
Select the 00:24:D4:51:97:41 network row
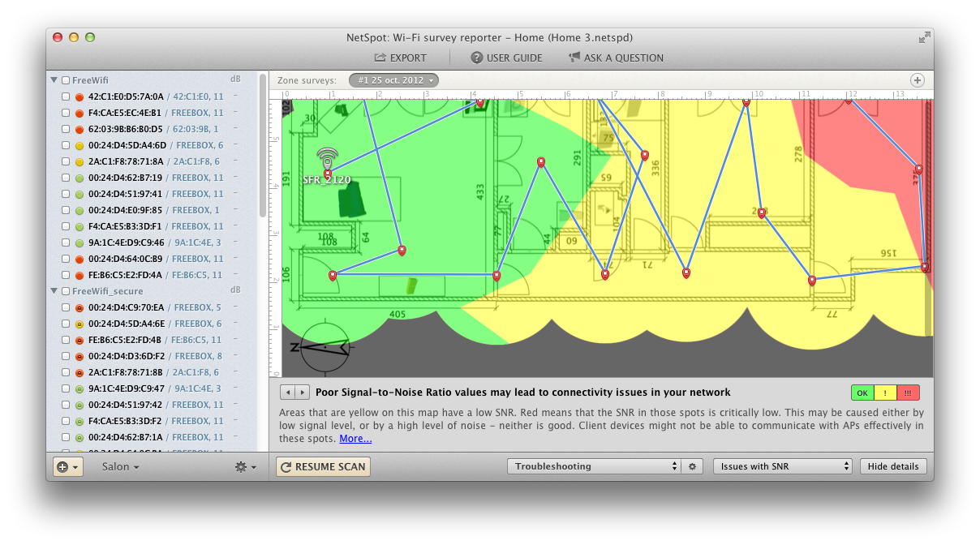[x=152, y=194]
